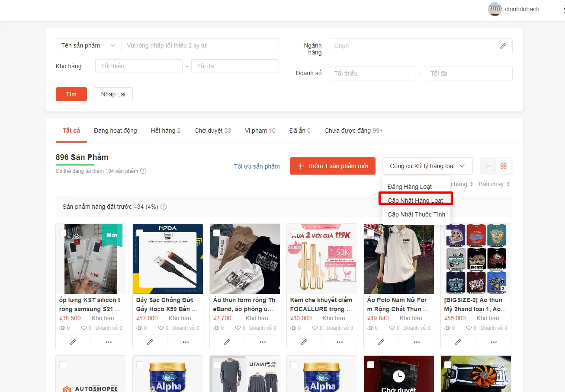Edit the Dây Sạc Hoco X59 product

[150, 342]
